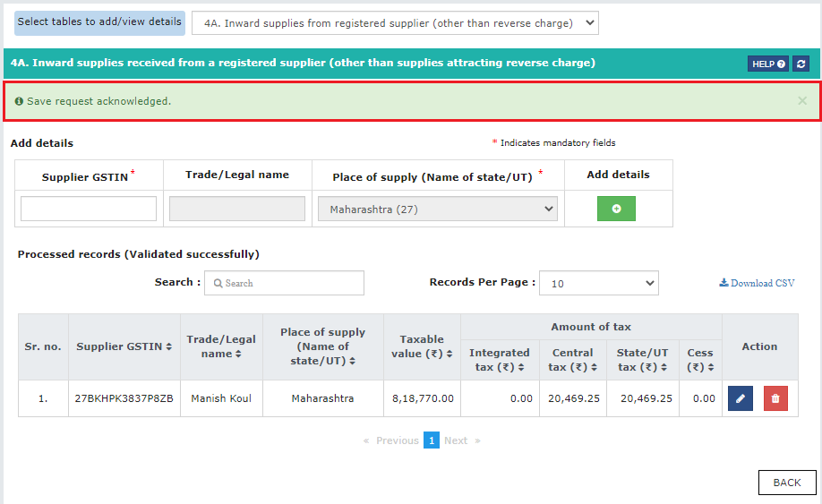Click the refresh icon beside HELP
This screenshot has width=822, height=504.
(801, 64)
